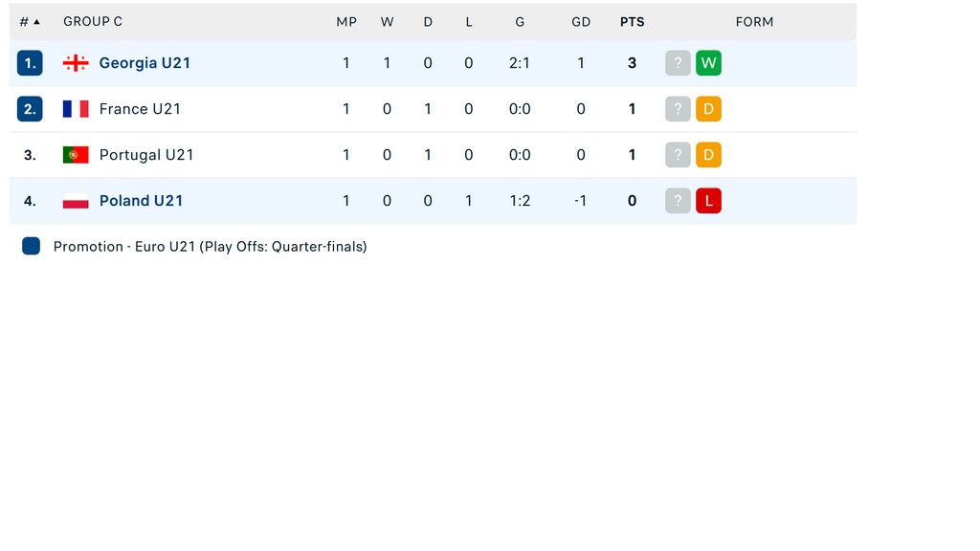
Task: Open France U21's orange D form badge
Action: 708,109
